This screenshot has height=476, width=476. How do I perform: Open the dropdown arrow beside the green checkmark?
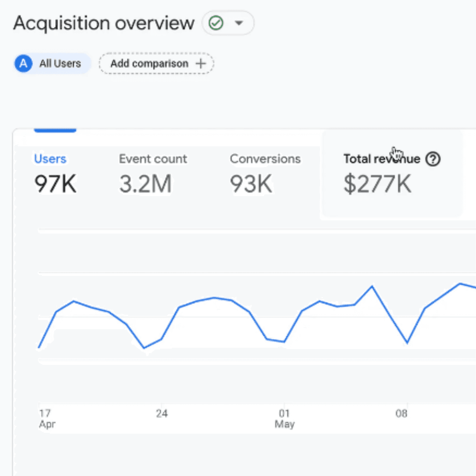(x=239, y=23)
